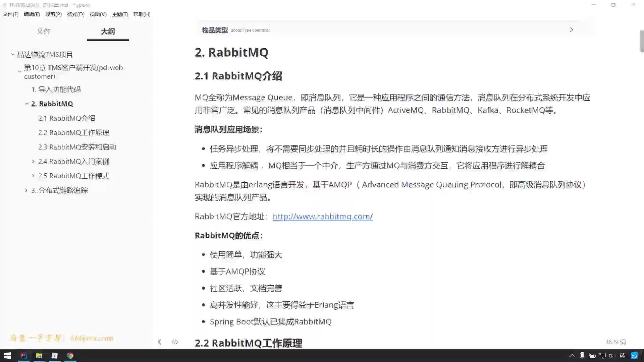Go to 2.2 RabbitMQ工作原理 outline entry
Image resolution: width=644 pixels, height=362 pixels.
(x=74, y=132)
